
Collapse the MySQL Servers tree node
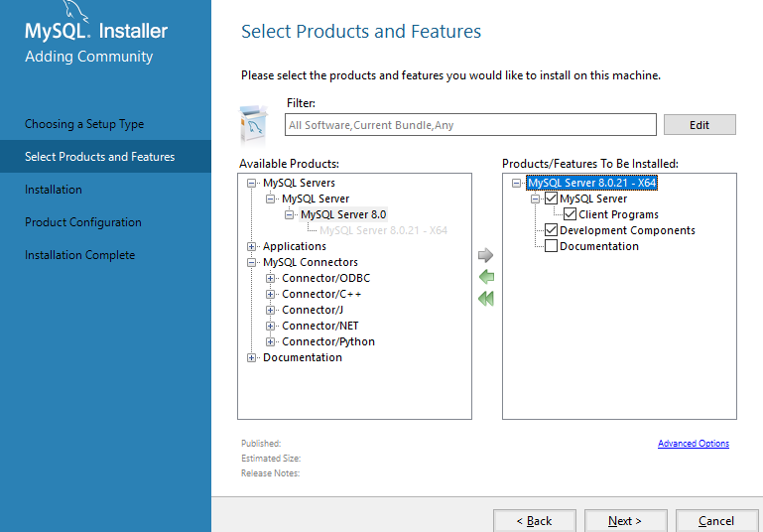click(x=251, y=183)
